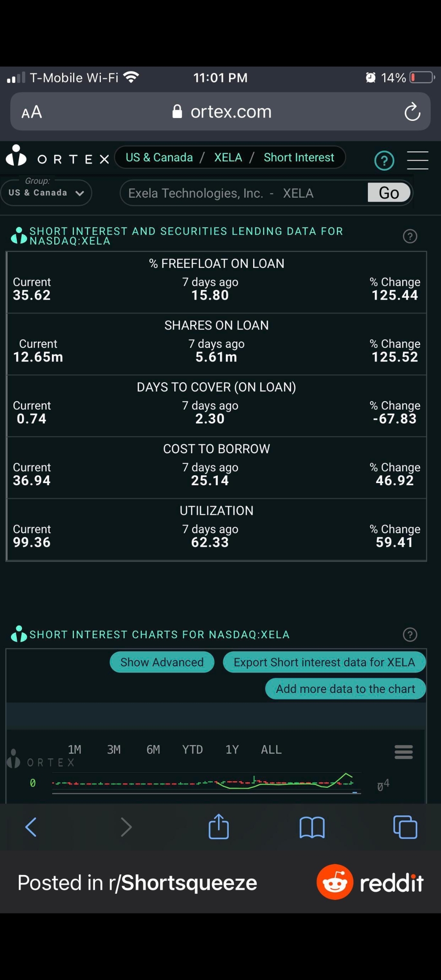Reload the page in Safari
The image size is (441, 980).
(x=412, y=112)
